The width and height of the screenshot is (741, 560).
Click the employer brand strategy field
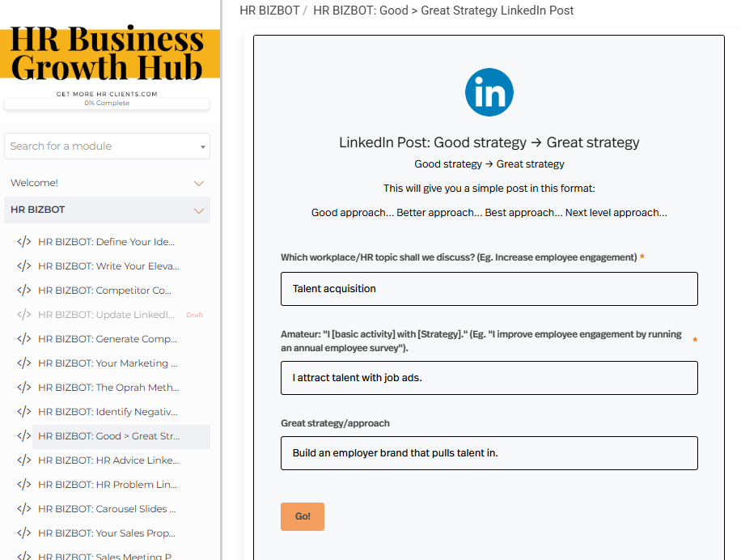pyautogui.click(x=489, y=453)
